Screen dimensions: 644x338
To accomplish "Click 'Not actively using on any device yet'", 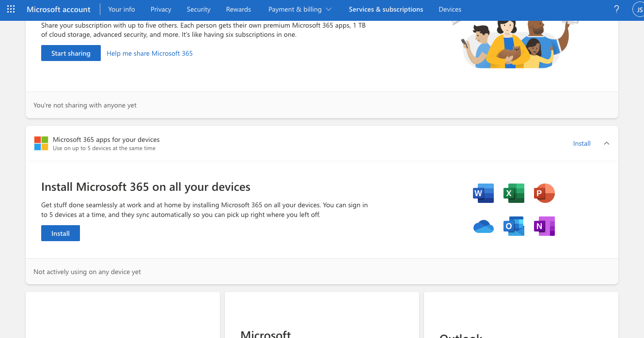I will pyautogui.click(x=87, y=272).
